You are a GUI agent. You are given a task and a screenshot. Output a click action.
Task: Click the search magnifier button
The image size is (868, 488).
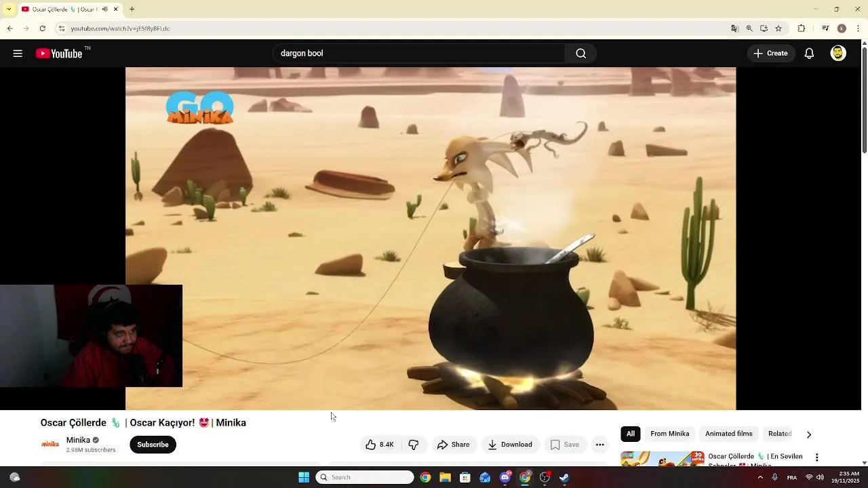click(x=580, y=54)
